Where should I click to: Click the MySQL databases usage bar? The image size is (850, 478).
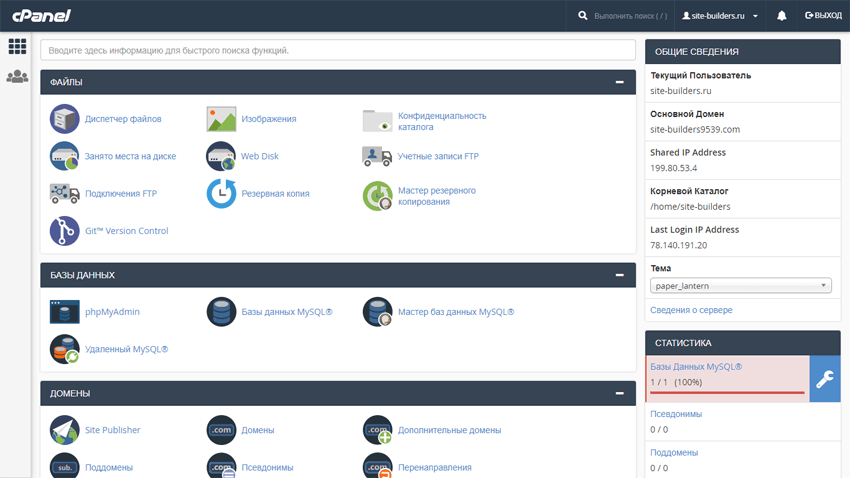click(727, 393)
